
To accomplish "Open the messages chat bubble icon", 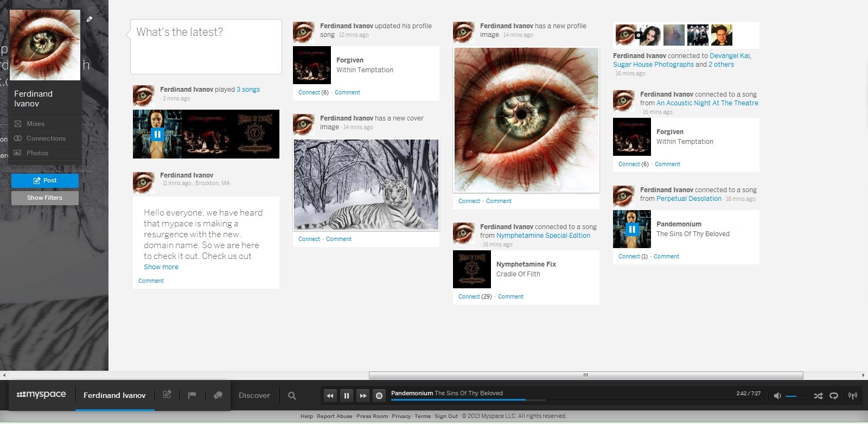I will tap(218, 395).
